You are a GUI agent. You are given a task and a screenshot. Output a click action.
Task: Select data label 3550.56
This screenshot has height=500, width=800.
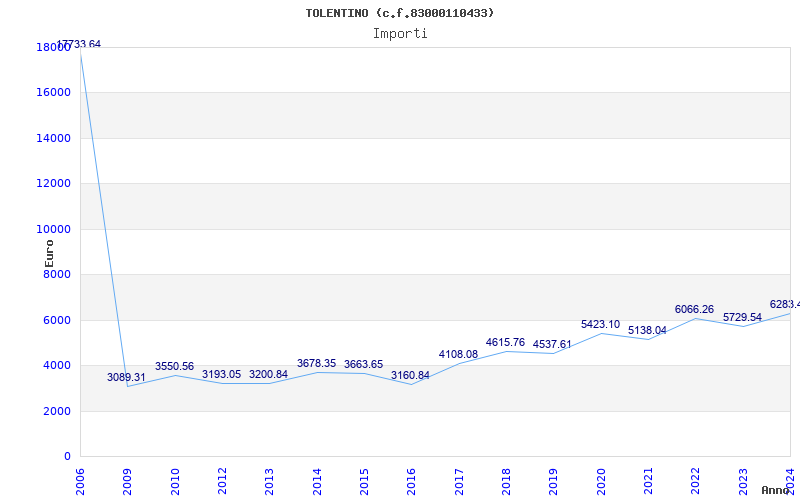[174, 366]
